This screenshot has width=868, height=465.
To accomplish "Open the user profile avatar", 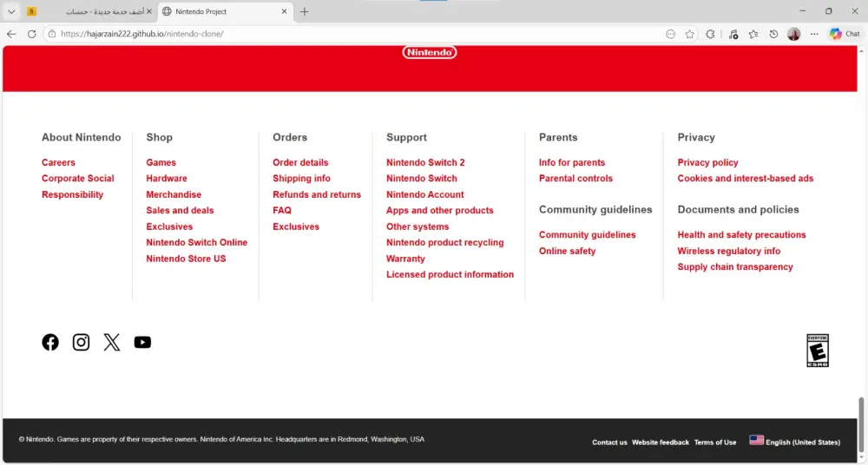I will (x=794, y=34).
